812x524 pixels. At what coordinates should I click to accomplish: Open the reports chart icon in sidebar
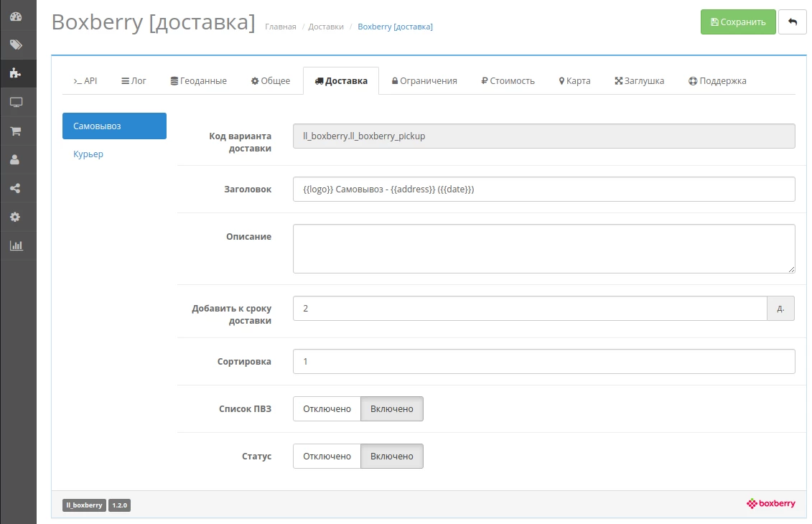[x=16, y=245]
